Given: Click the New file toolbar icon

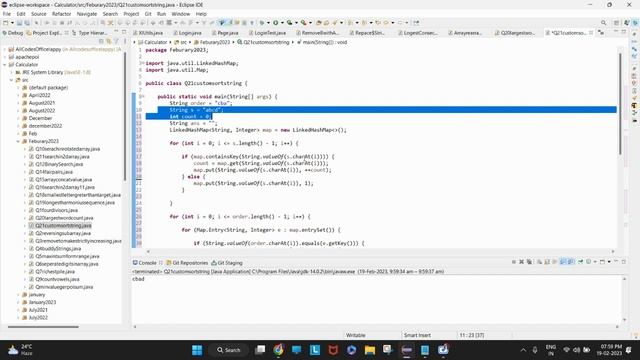Looking at the screenshot, I should pyautogui.click(x=6, y=23).
